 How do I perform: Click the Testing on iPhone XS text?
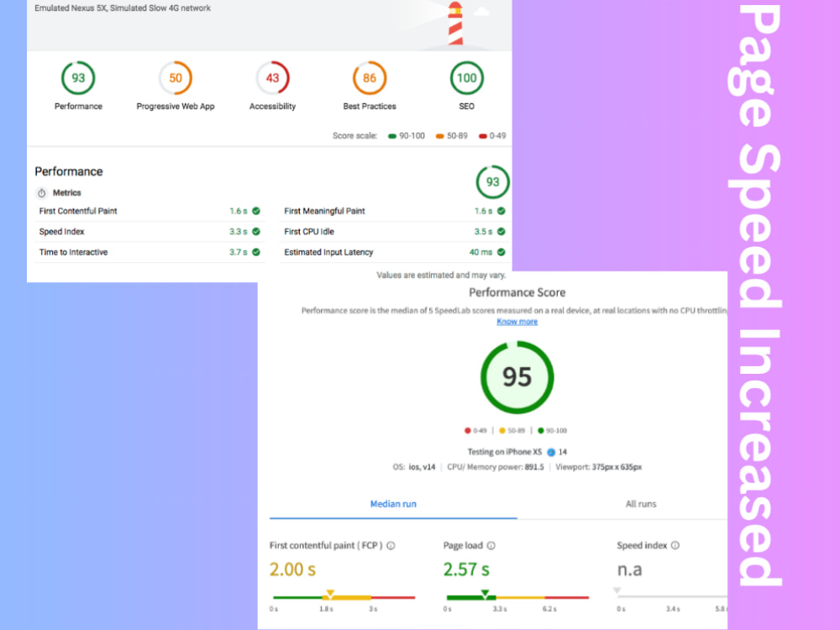505,452
